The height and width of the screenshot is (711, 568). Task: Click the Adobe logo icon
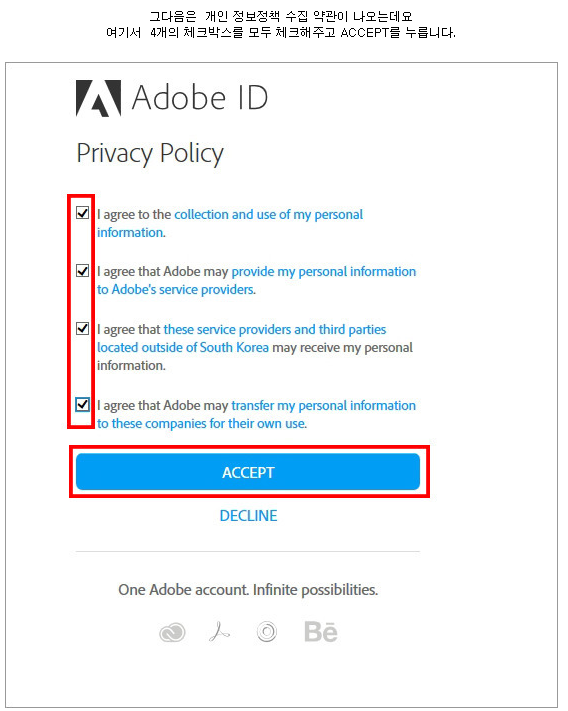pyautogui.click(x=98, y=98)
